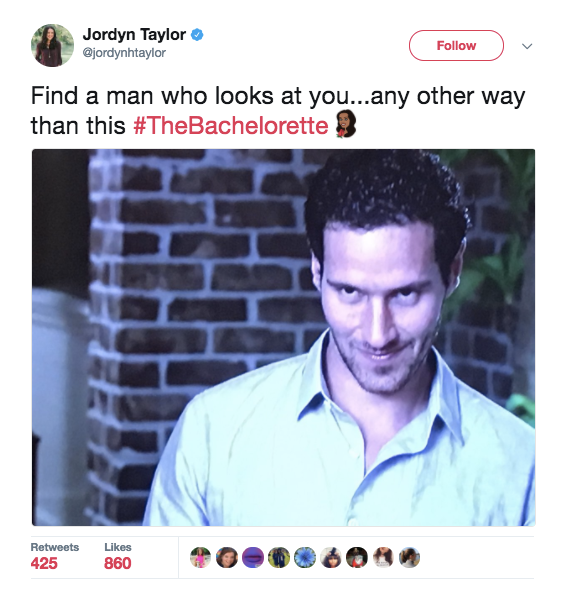The image size is (567, 591).
Task: Click the last liker avatar
Action: click(409, 557)
